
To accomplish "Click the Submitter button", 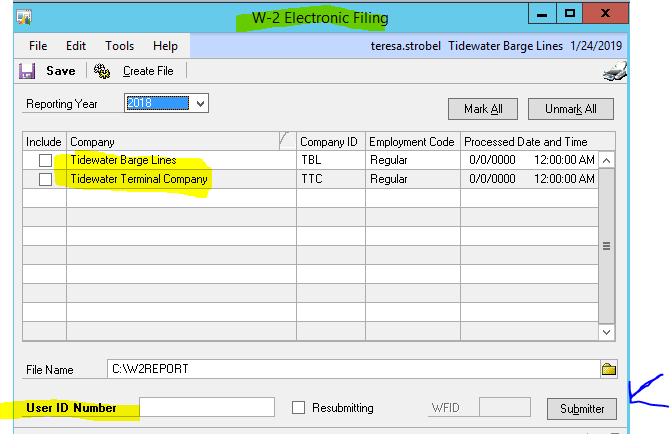I will [x=582, y=409].
